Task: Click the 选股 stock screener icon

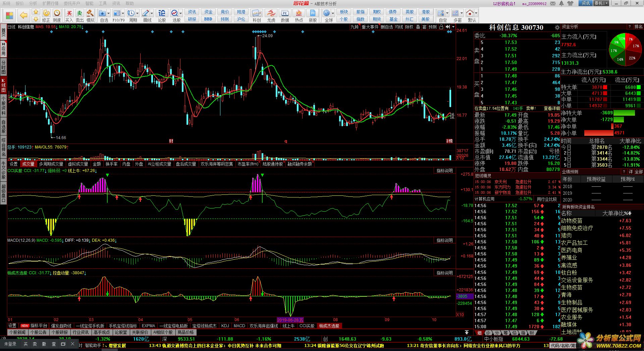Action: [x=175, y=13]
